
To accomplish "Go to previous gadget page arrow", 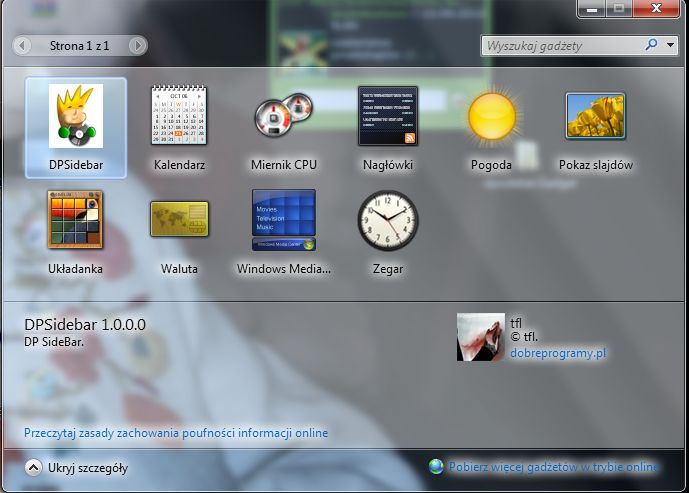I will point(22,45).
